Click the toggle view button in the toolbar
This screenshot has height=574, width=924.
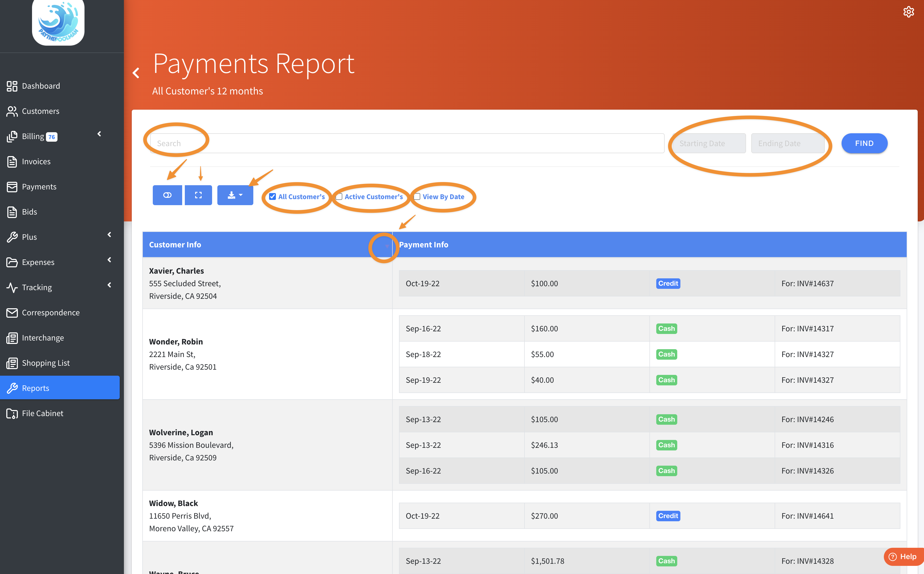tap(167, 195)
